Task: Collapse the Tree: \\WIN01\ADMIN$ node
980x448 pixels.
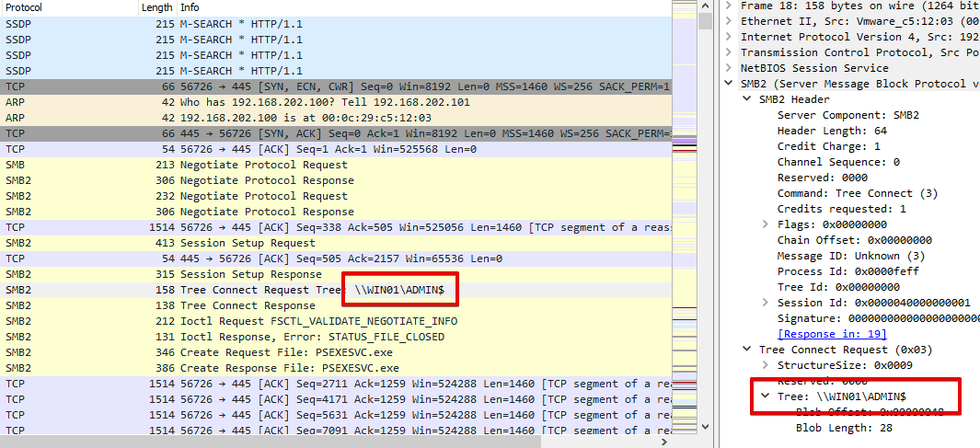Action: pos(766,396)
